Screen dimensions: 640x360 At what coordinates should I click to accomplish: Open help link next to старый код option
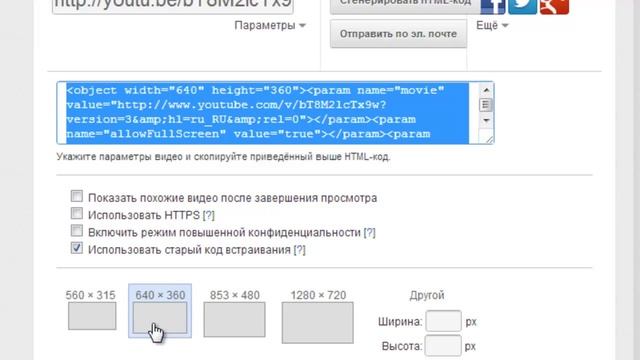click(x=299, y=250)
